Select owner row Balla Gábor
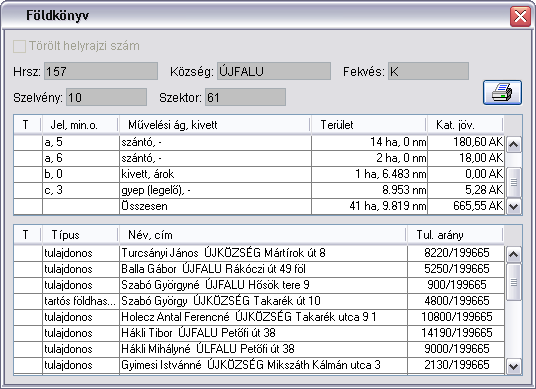Screen dimensions: 536x389 coord(259,269)
